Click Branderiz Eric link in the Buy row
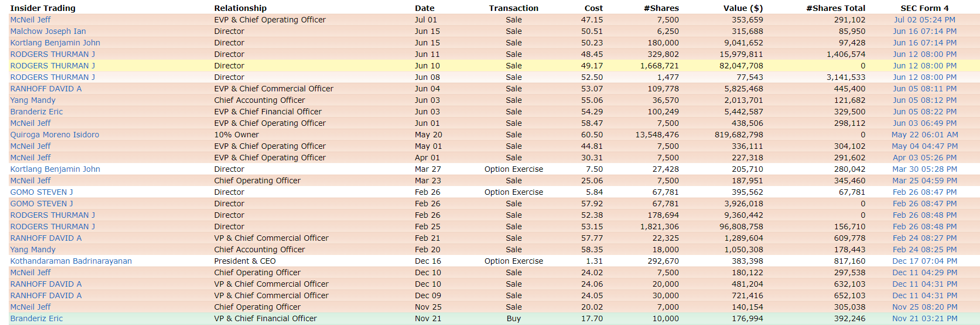Screen dimensions: 980x325 click(x=37, y=318)
